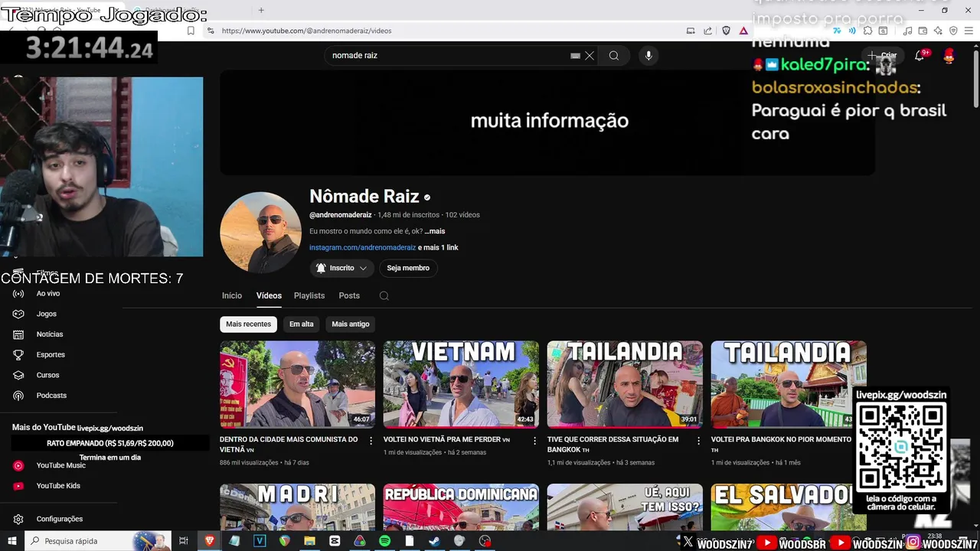Image resolution: width=980 pixels, height=551 pixels.
Task: Open Notícias in the sidebar
Action: (50, 334)
